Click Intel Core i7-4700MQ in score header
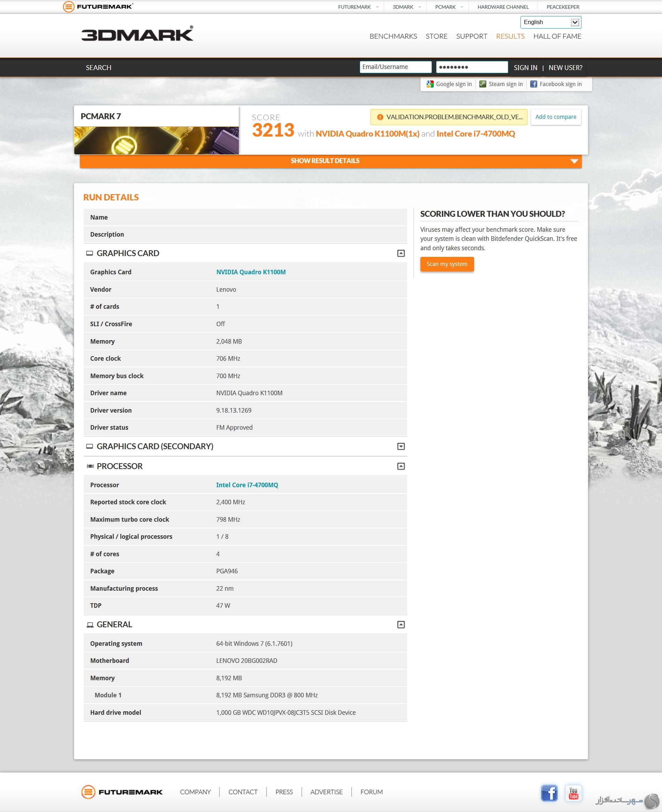662x812 pixels. (475, 134)
